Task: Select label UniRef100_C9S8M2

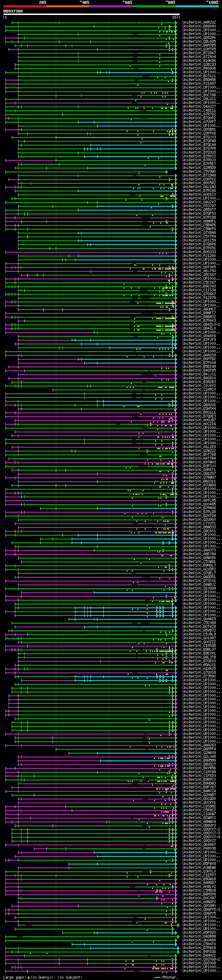Action: (199, 806)
